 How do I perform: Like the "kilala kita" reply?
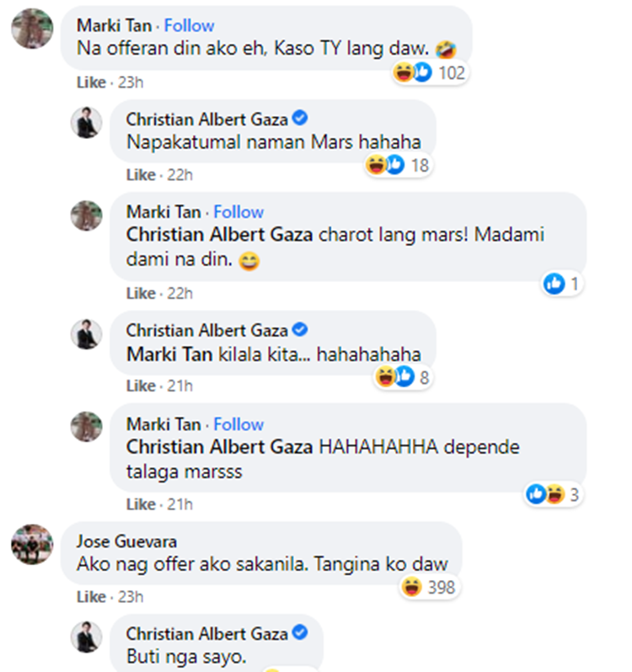tap(141, 386)
